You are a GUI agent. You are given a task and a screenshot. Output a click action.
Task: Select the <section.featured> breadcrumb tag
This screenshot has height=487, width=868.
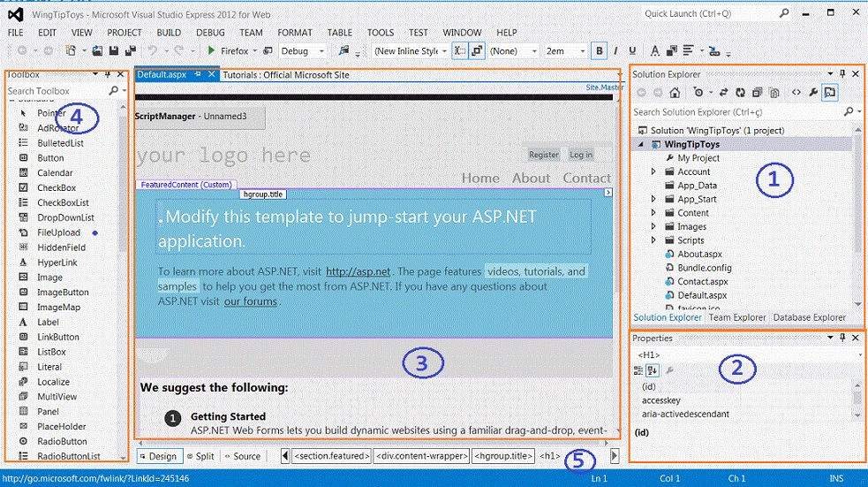click(x=331, y=456)
